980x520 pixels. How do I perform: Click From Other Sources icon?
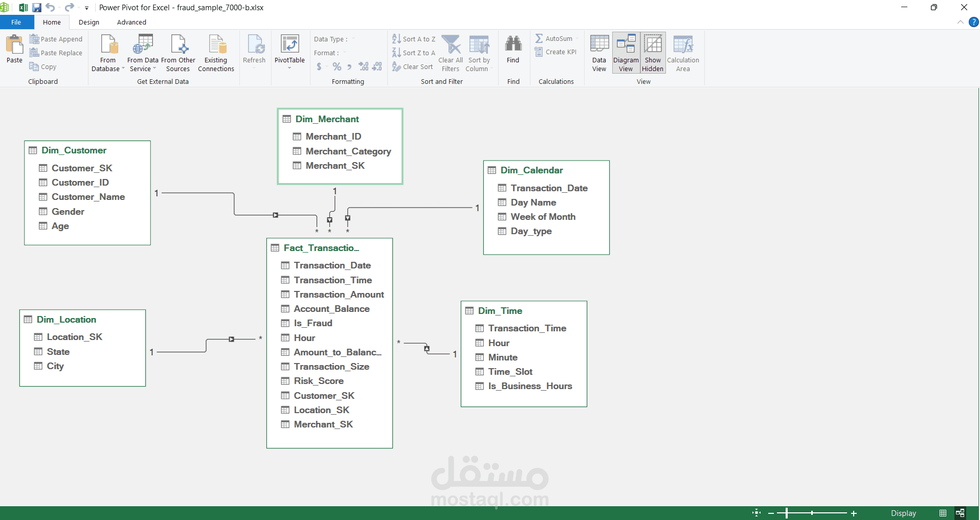(178, 44)
